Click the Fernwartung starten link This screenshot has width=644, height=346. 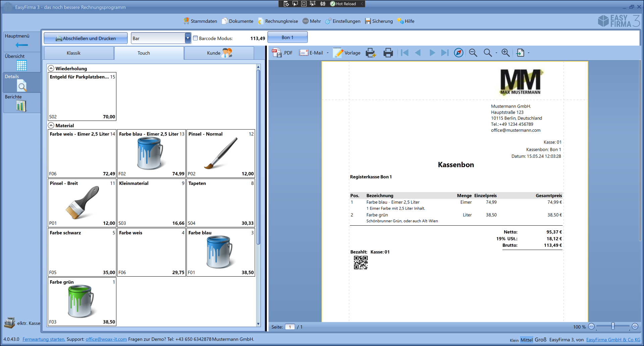[x=44, y=339]
